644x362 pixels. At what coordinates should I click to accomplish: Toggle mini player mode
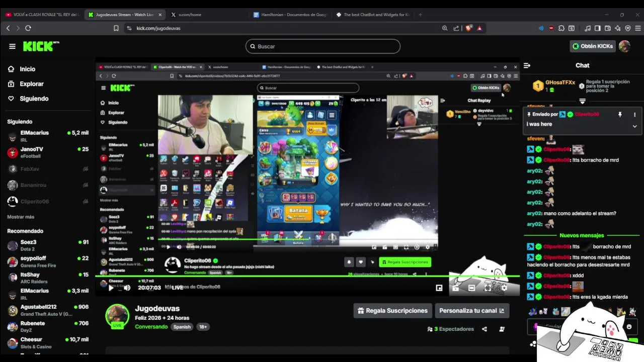(439, 288)
